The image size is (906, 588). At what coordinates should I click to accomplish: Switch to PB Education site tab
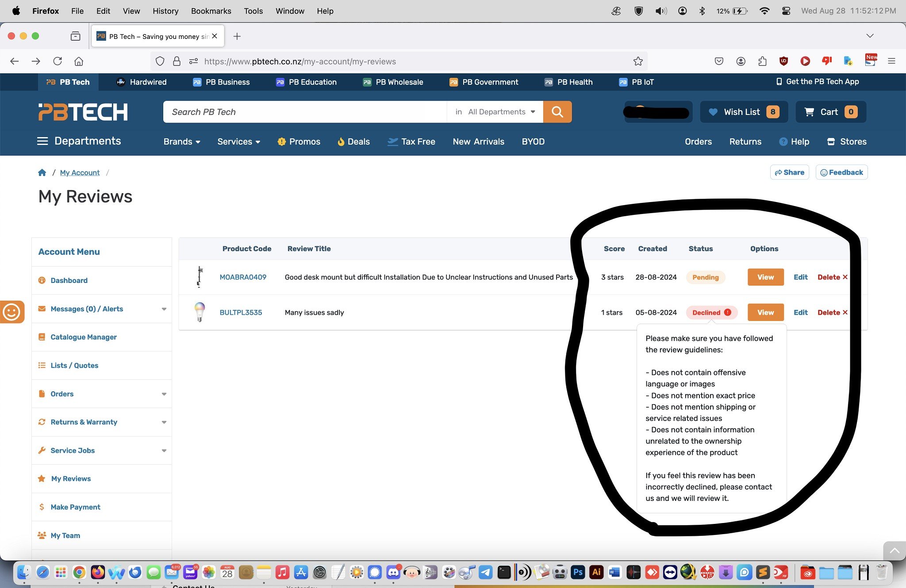coord(306,82)
